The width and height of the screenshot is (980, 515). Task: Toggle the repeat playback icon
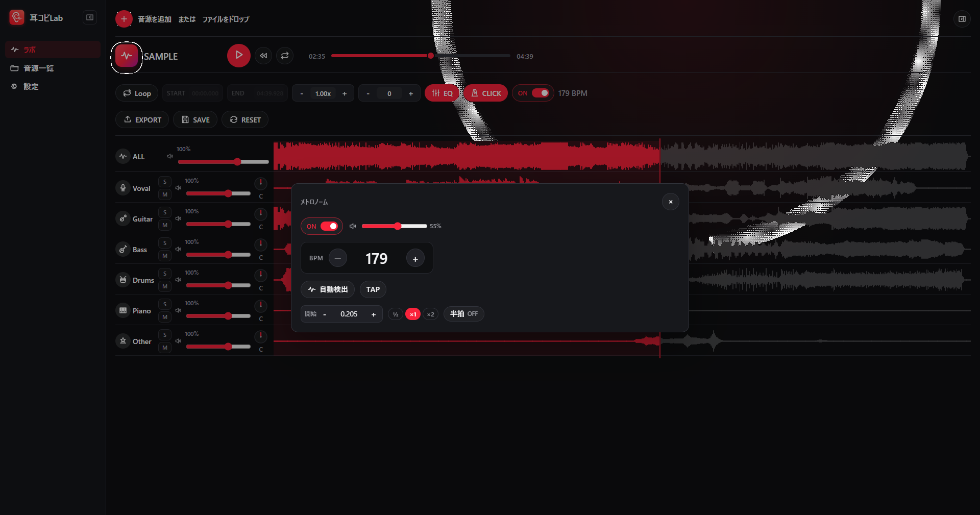click(285, 56)
